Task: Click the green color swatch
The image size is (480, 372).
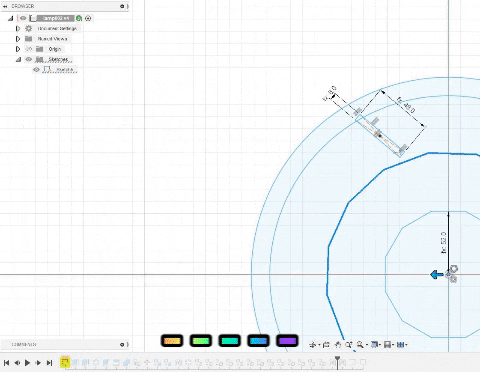Action: click(x=201, y=341)
